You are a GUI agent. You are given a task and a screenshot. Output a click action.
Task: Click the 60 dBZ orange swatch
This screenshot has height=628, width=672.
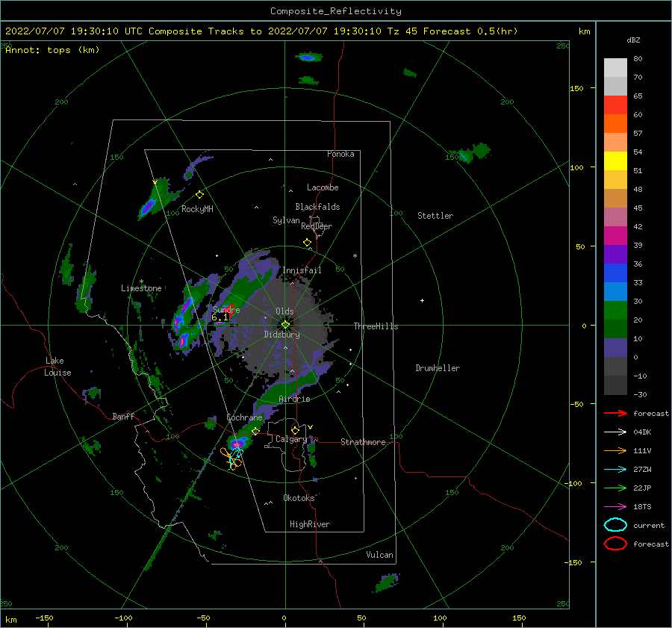(x=615, y=123)
